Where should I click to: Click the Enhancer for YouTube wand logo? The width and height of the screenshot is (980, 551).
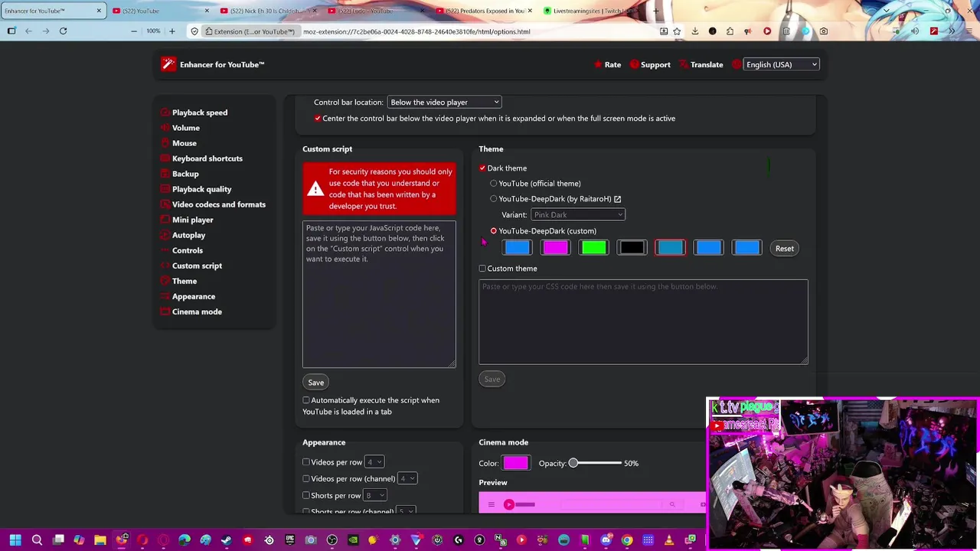pyautogui.click(x=168, y=64)
